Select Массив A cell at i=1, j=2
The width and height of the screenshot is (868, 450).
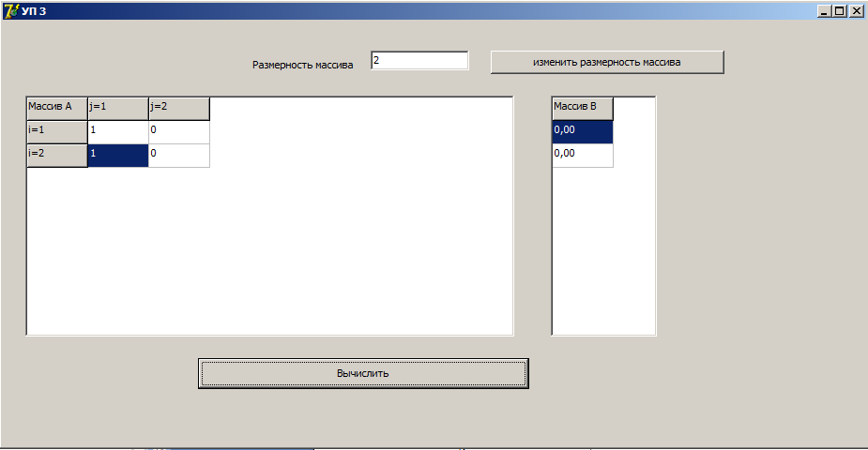[179, 132]
